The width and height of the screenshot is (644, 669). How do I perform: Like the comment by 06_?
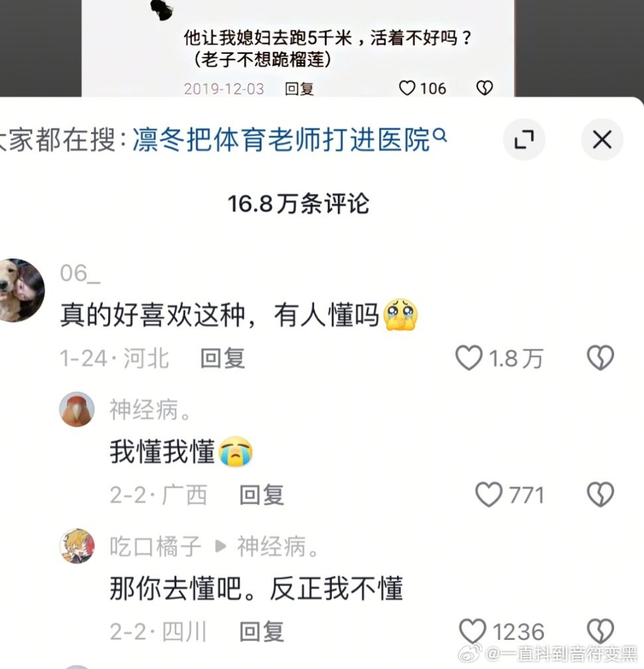(469, 358)
